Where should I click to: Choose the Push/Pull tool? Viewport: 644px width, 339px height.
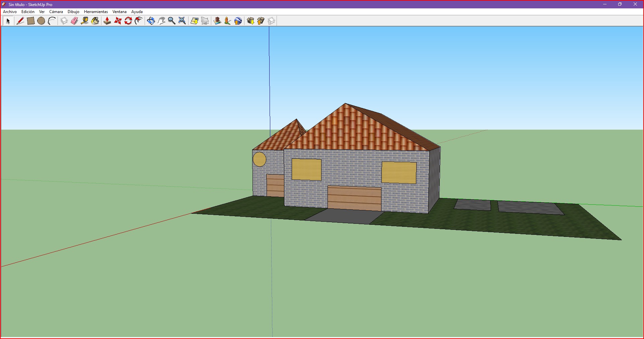pyautogui.click(x=107, y=21)
